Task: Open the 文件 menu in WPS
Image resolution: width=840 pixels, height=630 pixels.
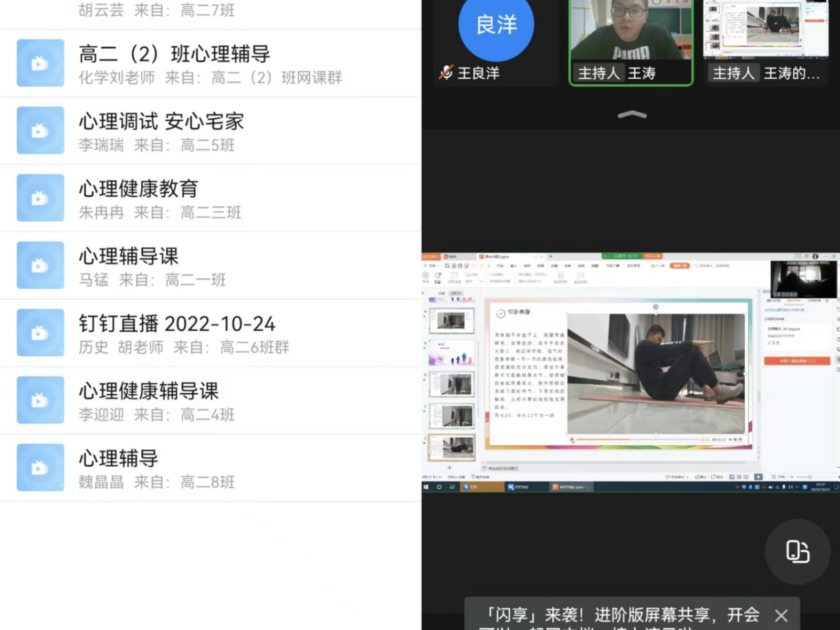Action: click(x=432, y=265)
